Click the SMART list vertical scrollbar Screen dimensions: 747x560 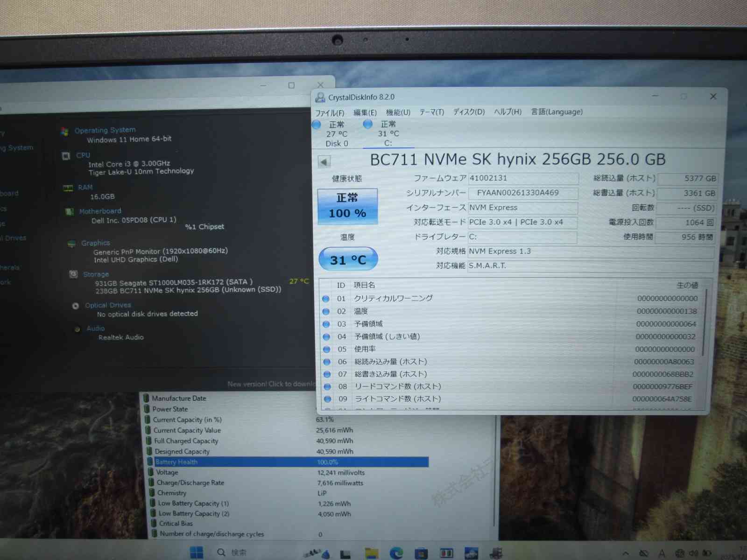tap(704, 322)
